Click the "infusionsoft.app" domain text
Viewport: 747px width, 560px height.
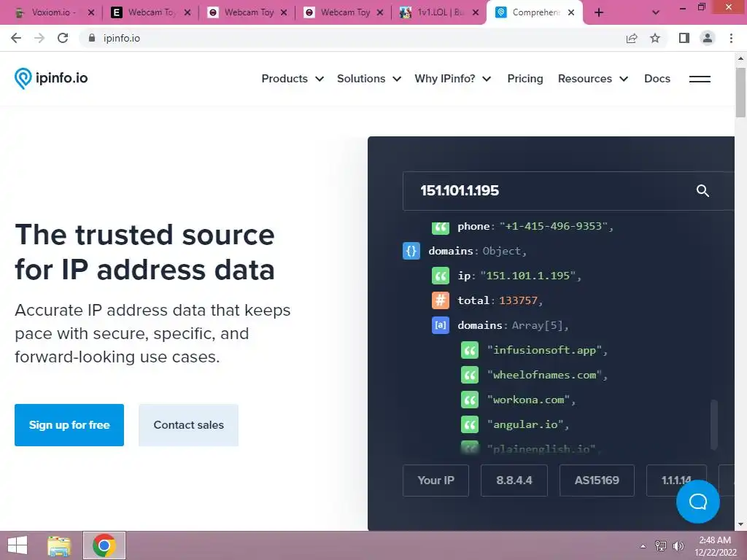pyautogui.click(x=544, y=350)
